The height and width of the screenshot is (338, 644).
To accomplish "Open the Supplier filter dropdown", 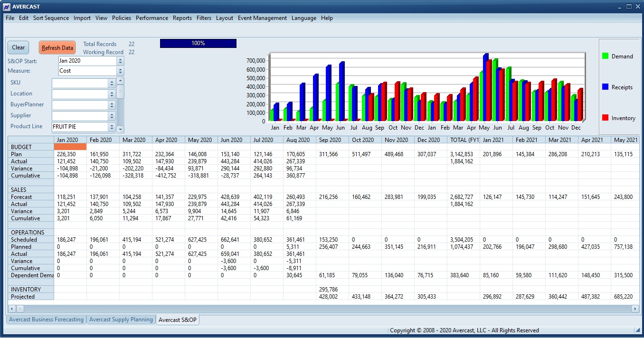I will 112,116.
